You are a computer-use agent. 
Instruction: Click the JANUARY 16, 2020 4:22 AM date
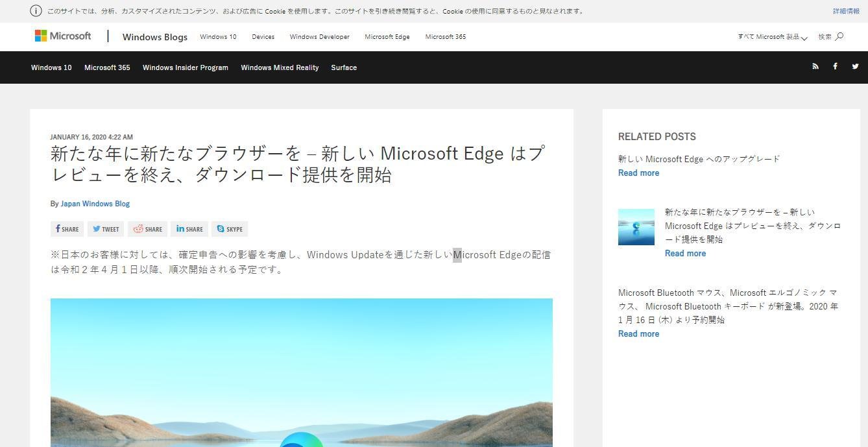click(91, 137)
